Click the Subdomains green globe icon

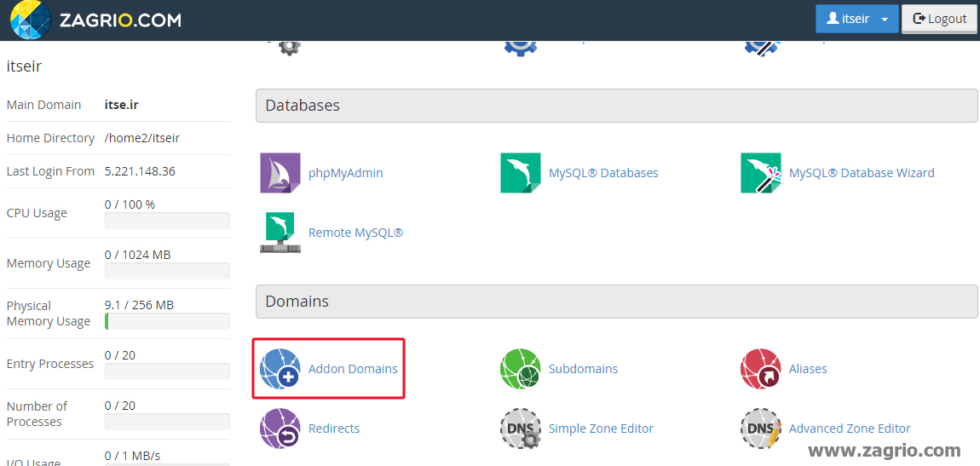(520, 369)
